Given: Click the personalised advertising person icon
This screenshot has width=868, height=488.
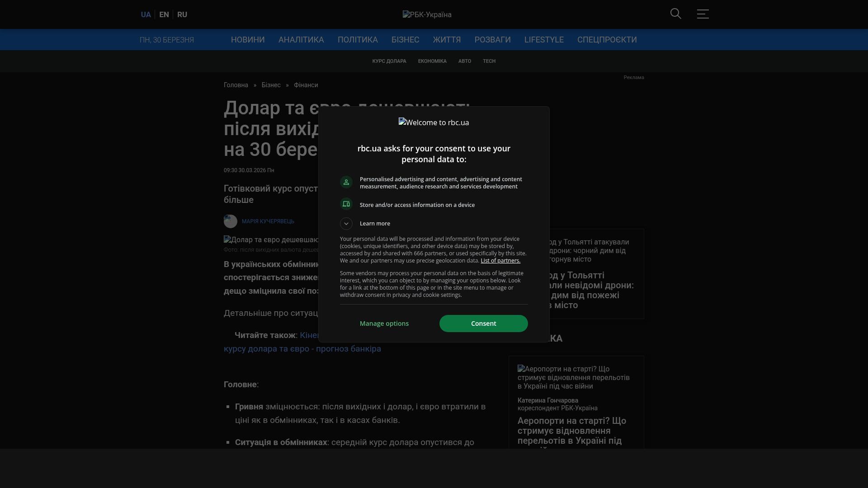Looking at the screenshot, I should point(346,182).
